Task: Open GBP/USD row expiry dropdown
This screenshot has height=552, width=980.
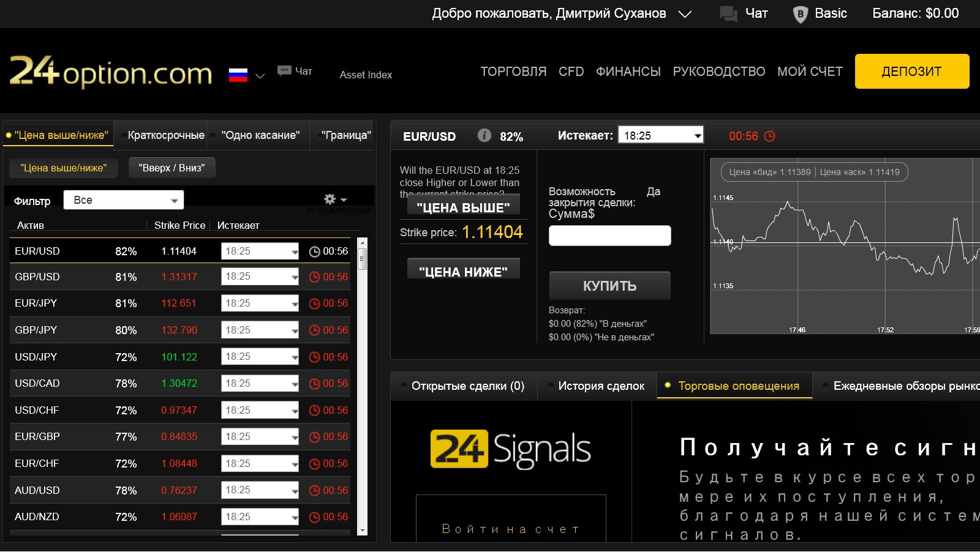Action: pos(260,277)
